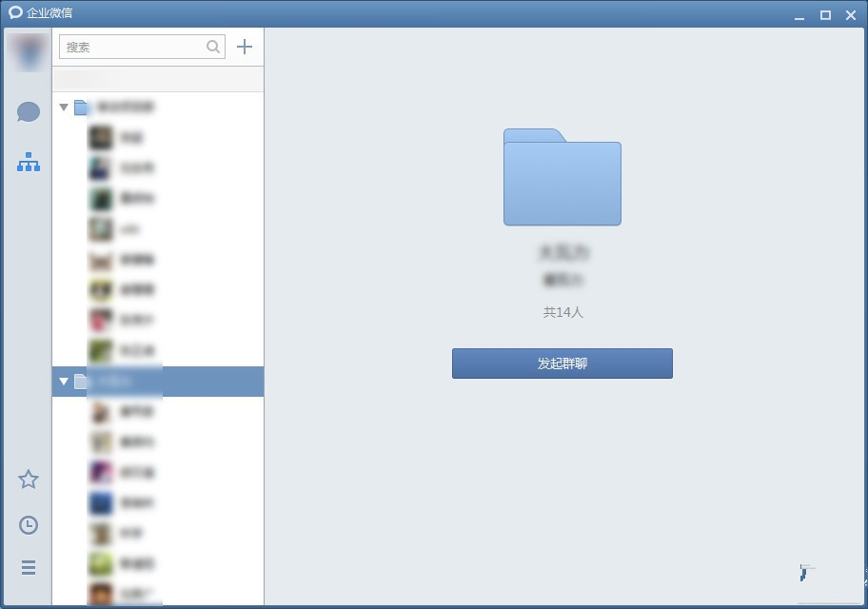Open the hamburger menu icon in sidebar
This screenshot has width=868, height=609.
pyautogui.click(x=29, y=567)
